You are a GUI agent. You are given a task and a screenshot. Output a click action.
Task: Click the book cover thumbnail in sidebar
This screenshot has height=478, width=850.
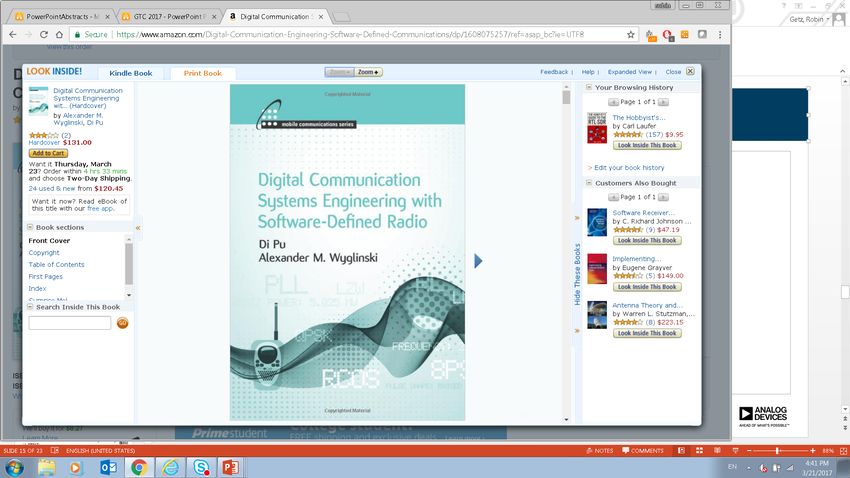pos(38,101)
